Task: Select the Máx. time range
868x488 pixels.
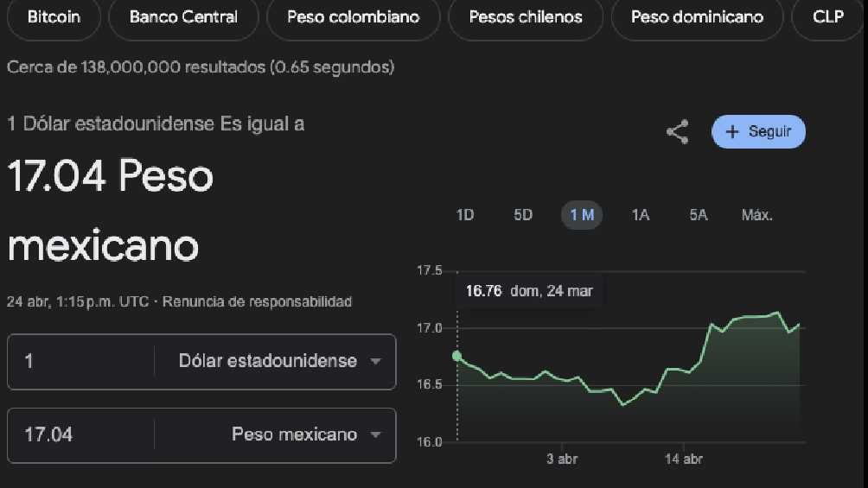Action: (x=756, y=215)
